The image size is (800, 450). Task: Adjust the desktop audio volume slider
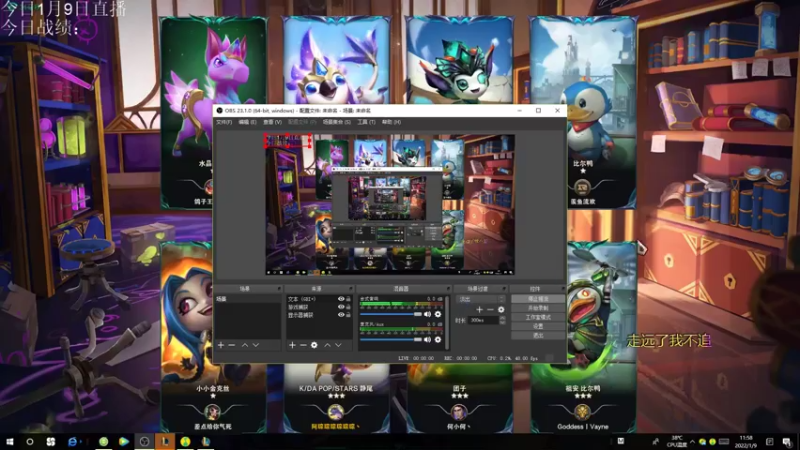coord(391,314)
